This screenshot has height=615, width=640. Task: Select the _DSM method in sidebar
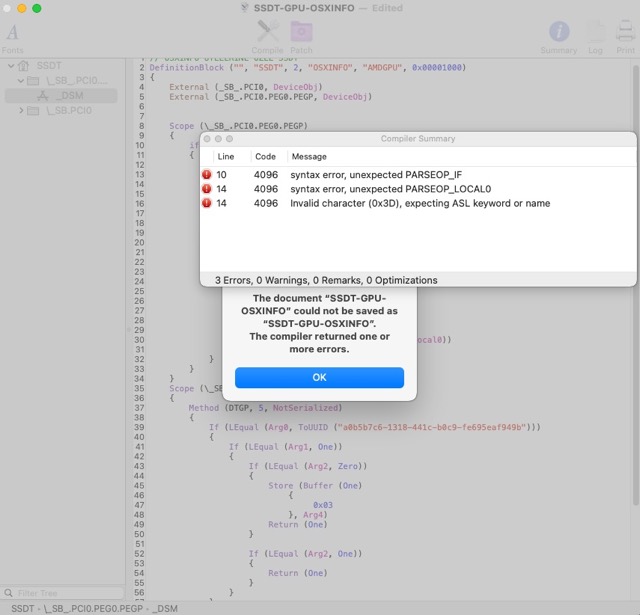pyautogui.click(x=70, y=95)
